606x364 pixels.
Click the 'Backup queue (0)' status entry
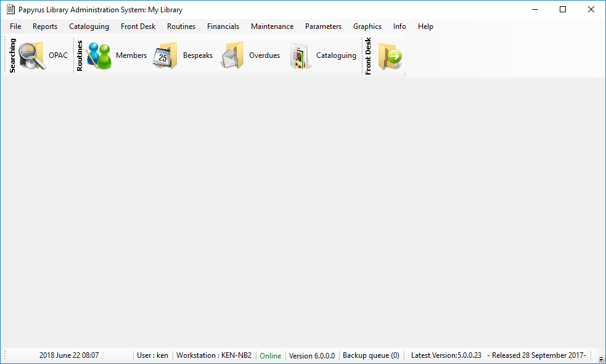[371, 355]
